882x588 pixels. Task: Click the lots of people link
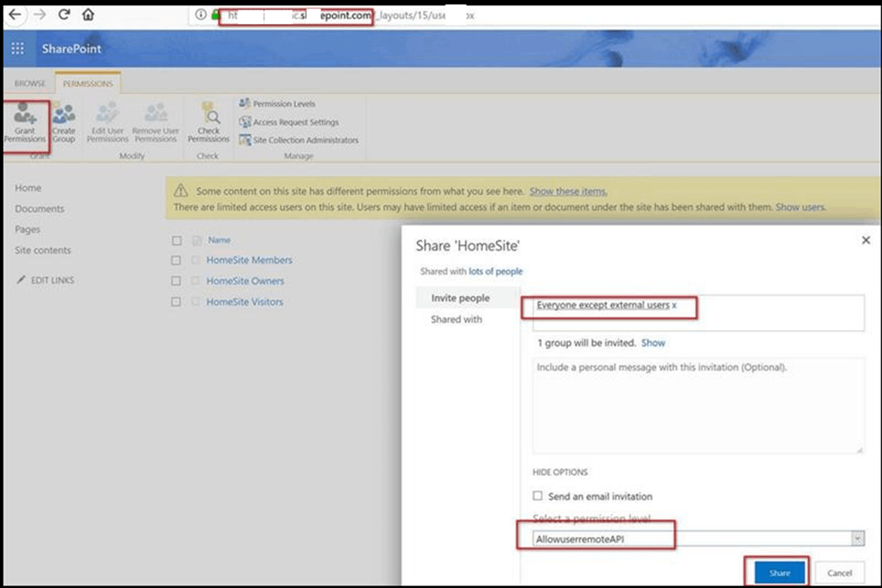tap(496, 271)
